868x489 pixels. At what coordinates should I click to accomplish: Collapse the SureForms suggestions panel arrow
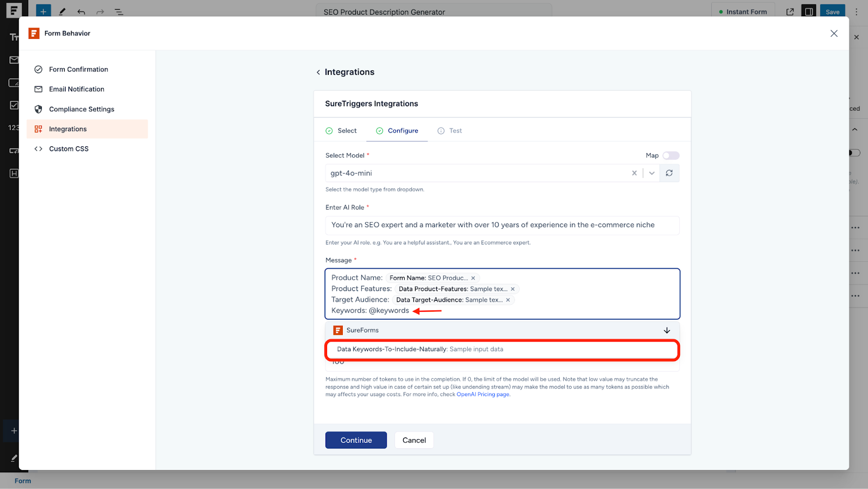[665, 330]
